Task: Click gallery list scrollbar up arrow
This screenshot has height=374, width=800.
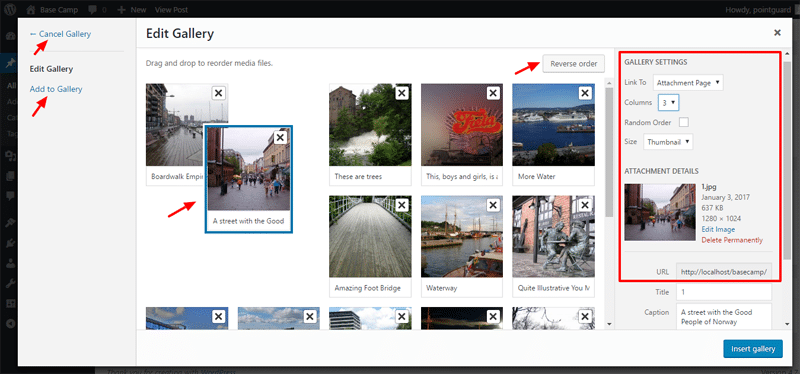Action: tap(609, 82)
